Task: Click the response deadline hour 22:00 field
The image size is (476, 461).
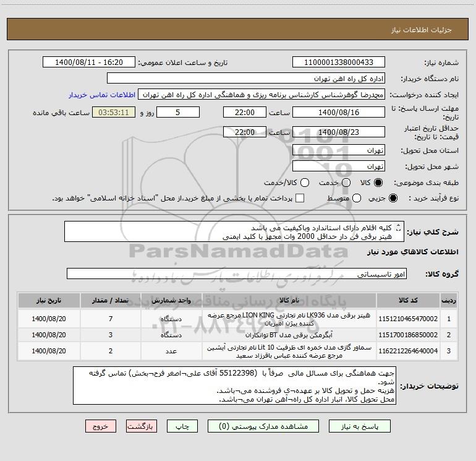Action: pyautogui.click(x=245, y=112)
